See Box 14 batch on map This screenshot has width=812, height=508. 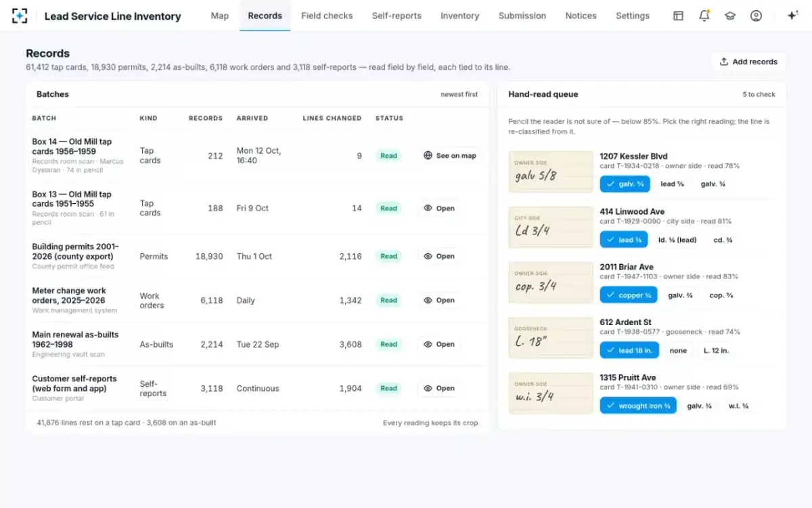[450, 156]
